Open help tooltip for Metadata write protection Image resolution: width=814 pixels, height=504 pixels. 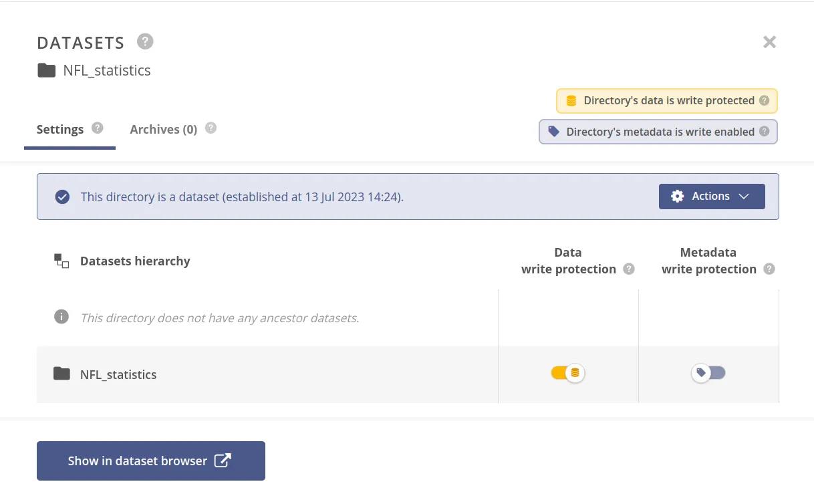769,269
